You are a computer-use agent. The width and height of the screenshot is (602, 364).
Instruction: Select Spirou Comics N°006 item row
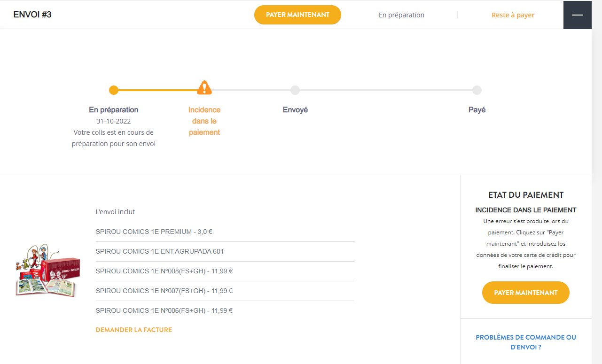(164, 310)
